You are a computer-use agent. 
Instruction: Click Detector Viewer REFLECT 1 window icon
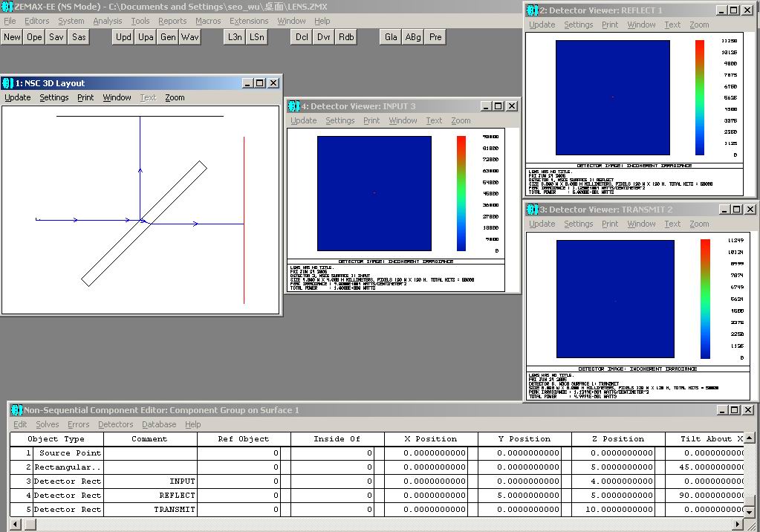tap(533, 10)
